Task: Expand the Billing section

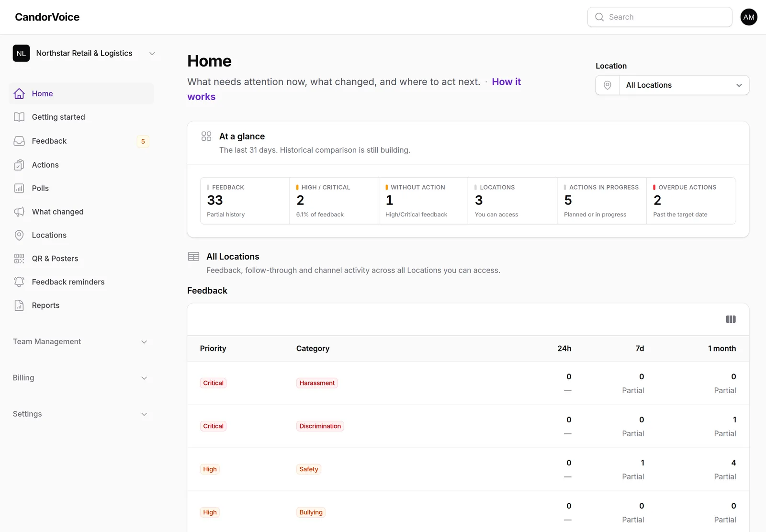Action: point(80,378)
